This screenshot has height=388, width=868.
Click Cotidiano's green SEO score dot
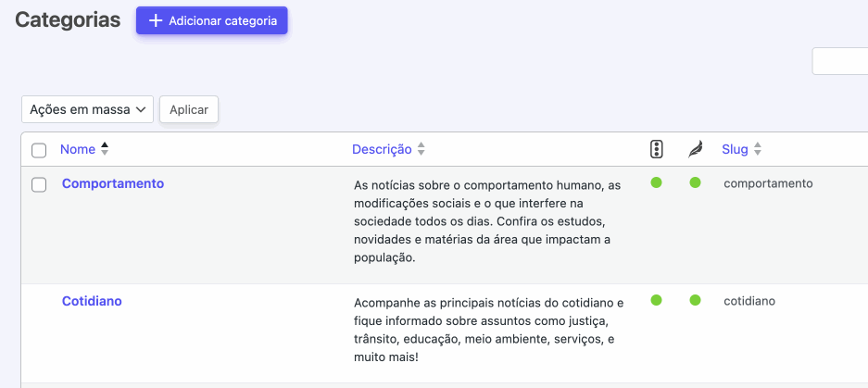(x=656, y=300)
